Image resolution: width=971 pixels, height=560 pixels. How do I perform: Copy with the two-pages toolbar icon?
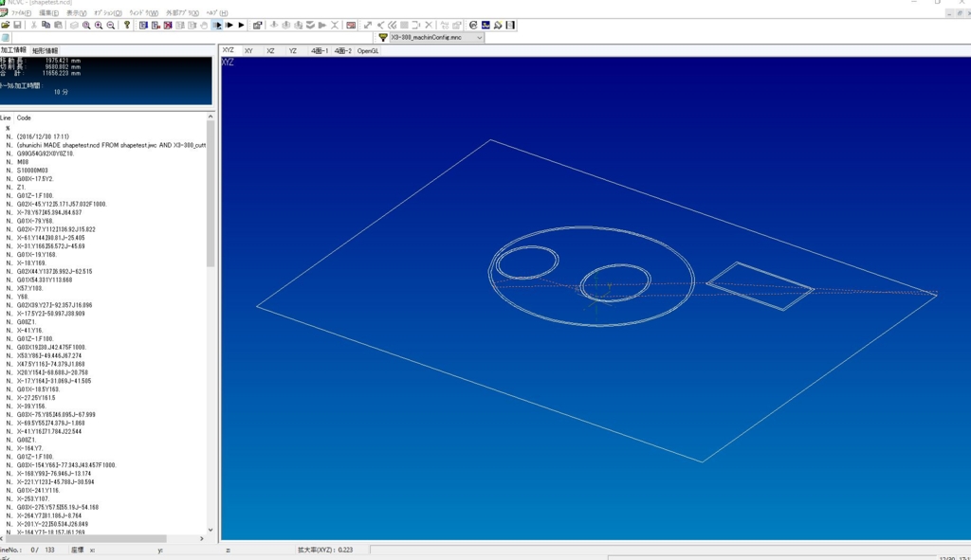(x=46, y=25)
